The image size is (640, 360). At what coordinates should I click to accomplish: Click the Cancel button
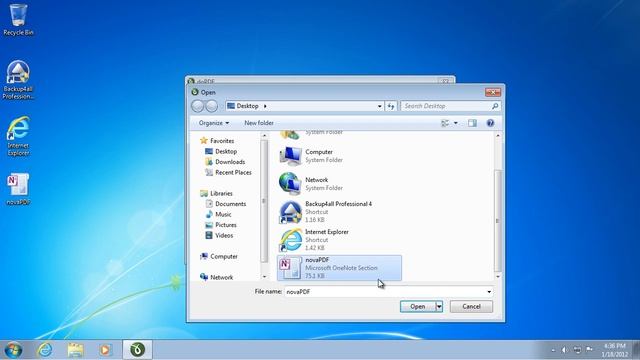(x=471, y=307)
